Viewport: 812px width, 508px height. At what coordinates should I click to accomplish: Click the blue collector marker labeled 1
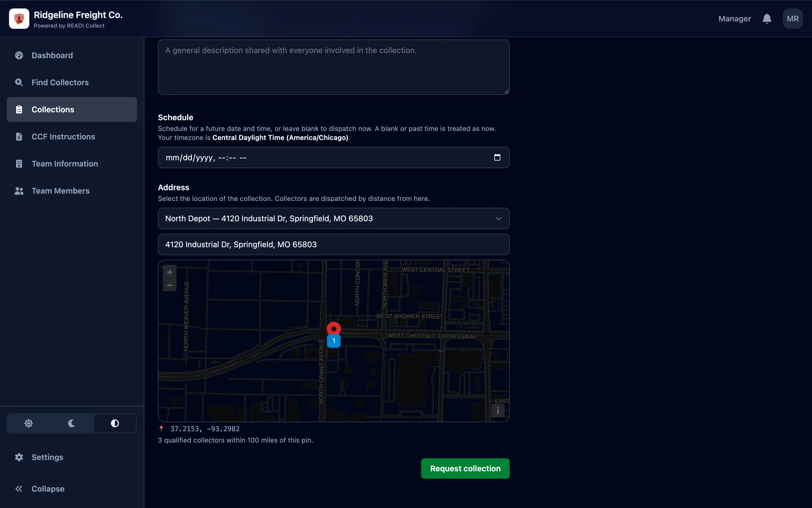pyautogui.click(x=334, y=341)
